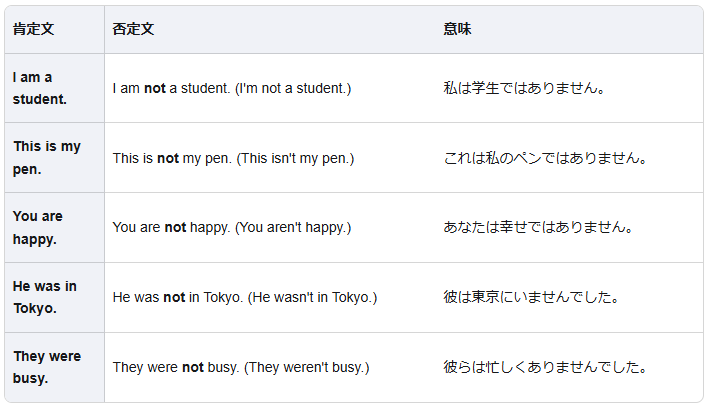The width and height of the screenshot is (708, 409).
Task: Select the 'This is my pen.' cell
Action: tap(47, 158)
